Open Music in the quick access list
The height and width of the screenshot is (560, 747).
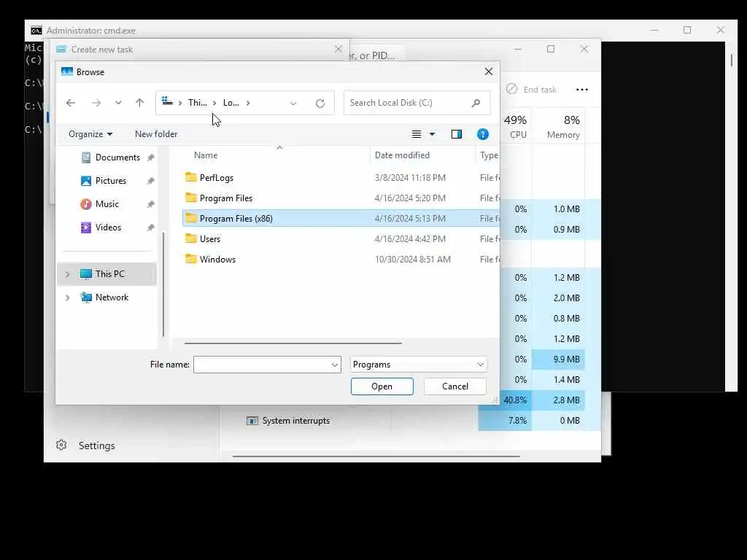point(107,204)
